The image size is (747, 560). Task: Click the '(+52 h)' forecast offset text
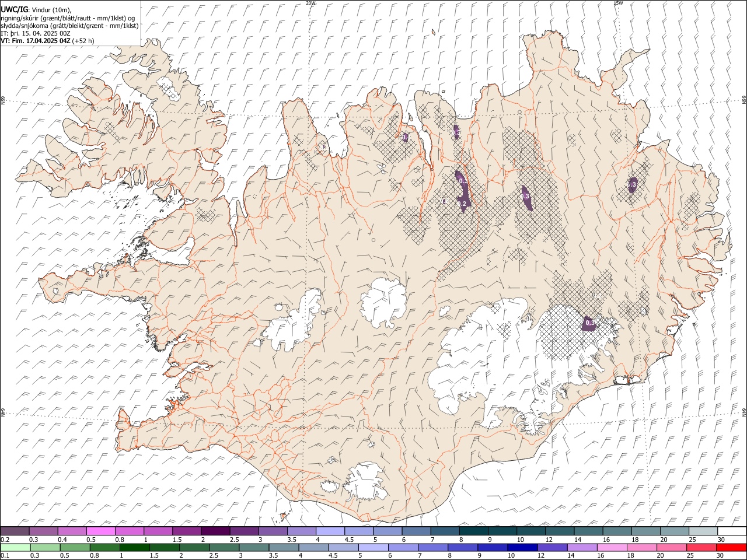click(83, 41)
